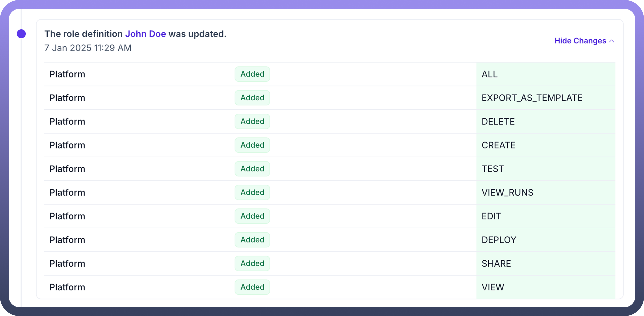Select the EXPORT_AS_TEMPLATE permission value
The height and width of the screenshot is (316, 644).
[x=532, y=98]
